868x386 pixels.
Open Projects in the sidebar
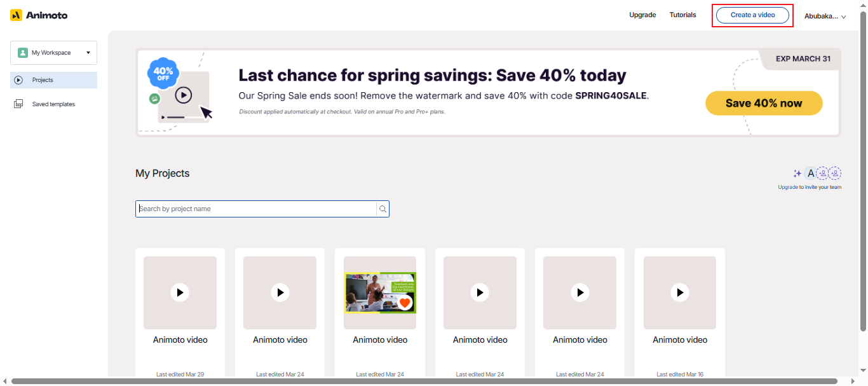(x=53, y=80)
